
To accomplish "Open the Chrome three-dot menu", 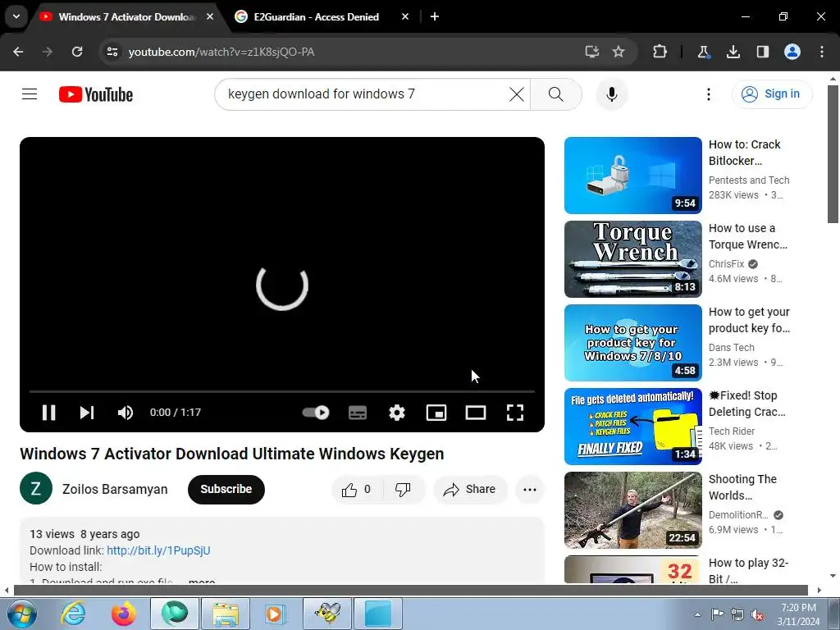I will (x=822, y=52).
